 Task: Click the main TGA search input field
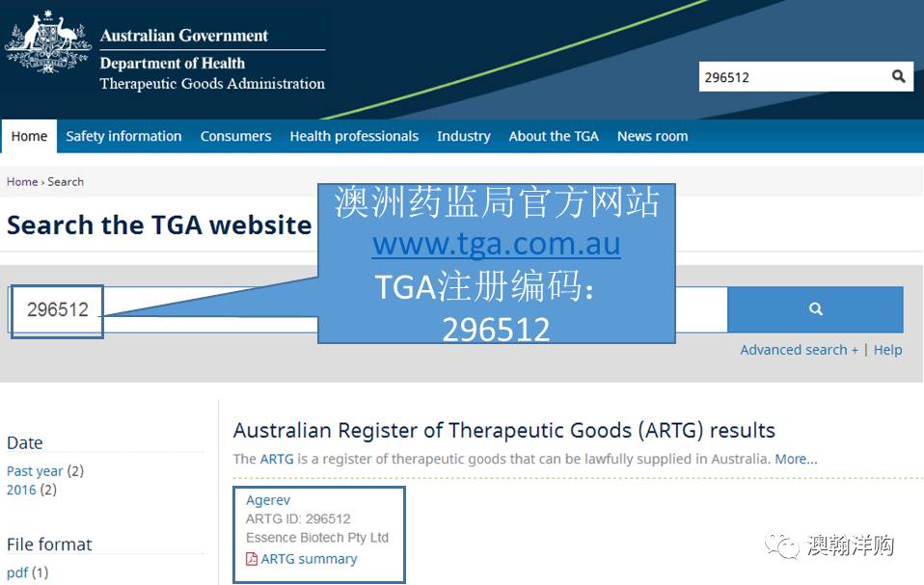368,309
